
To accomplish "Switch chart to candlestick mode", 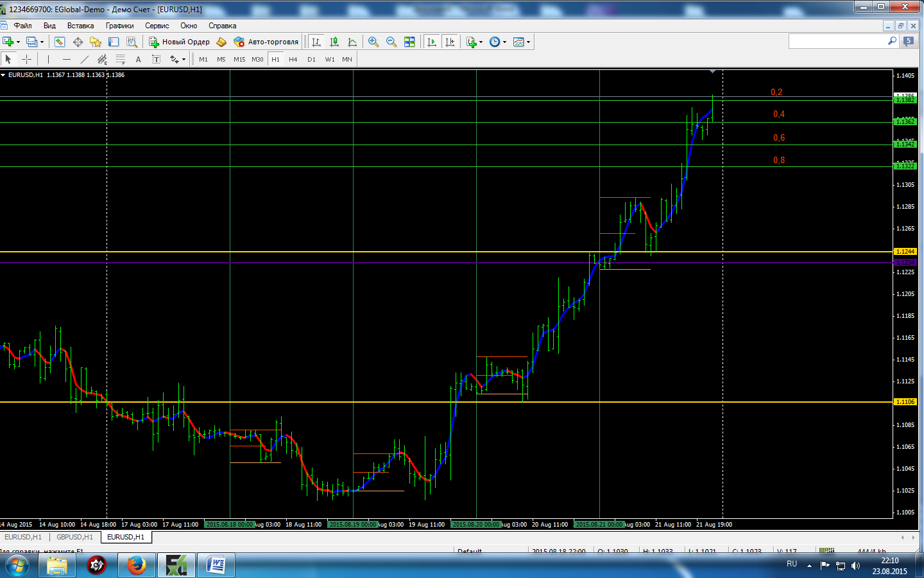I will (x=334, y=42).
